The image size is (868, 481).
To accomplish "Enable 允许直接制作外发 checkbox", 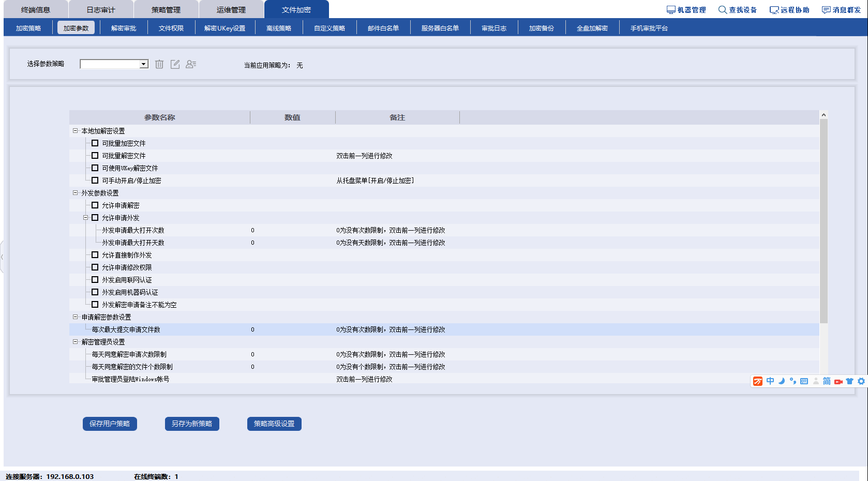I will (95, 255).
